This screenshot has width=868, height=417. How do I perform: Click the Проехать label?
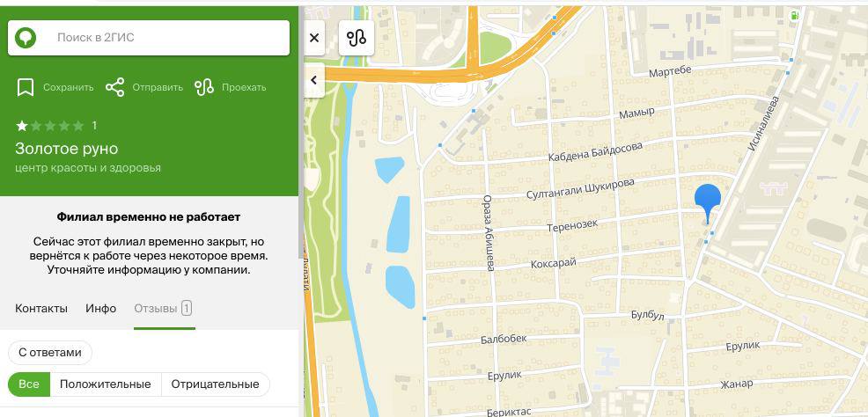(244, 87)
